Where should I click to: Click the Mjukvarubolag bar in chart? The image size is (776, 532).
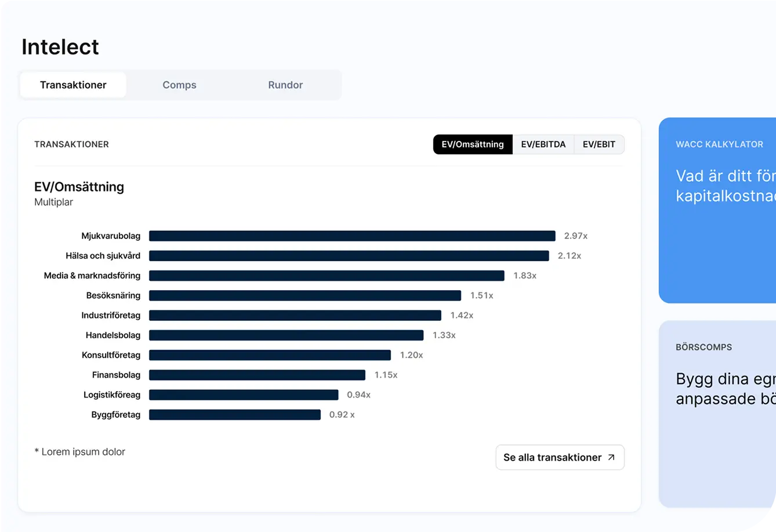352,236
